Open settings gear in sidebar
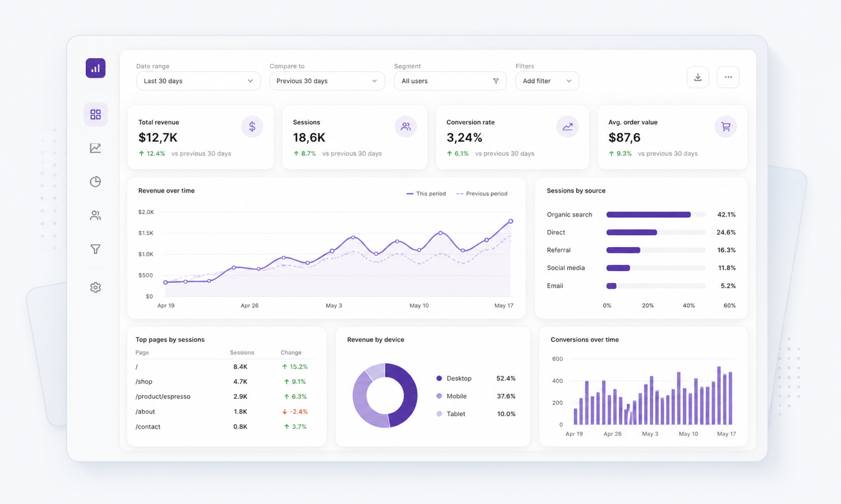Screen dimensions: 841x504 (96, 287)
